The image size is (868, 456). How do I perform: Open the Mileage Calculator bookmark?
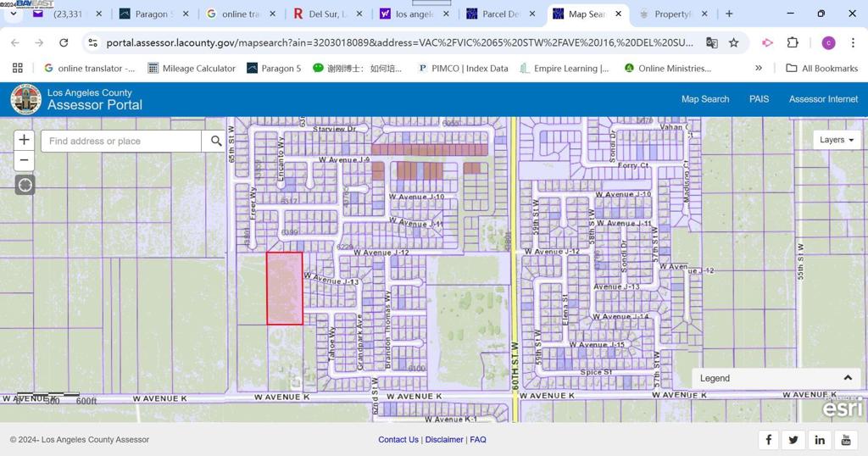click(x=192, y=68)
